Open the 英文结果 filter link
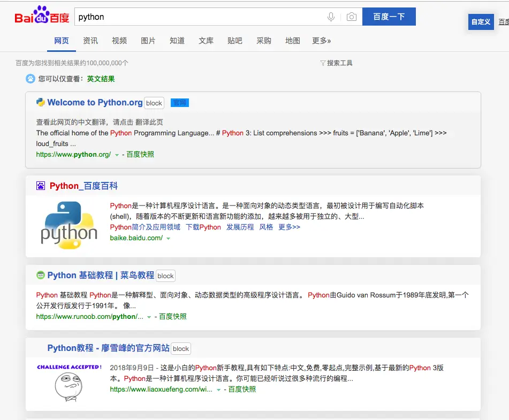The width and height of the screenshot is (509, 420). (x=101, y=79)
